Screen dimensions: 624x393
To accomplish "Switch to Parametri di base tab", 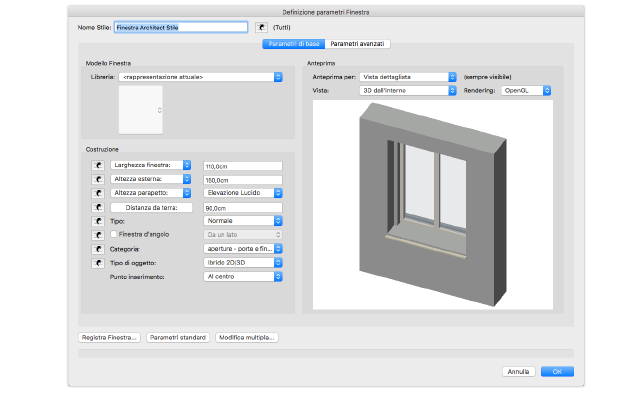I will [x=294, y=44].
